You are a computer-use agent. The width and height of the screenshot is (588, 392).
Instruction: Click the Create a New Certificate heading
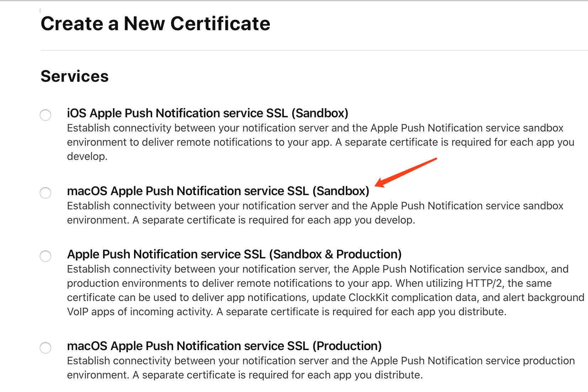coord(155,24)
